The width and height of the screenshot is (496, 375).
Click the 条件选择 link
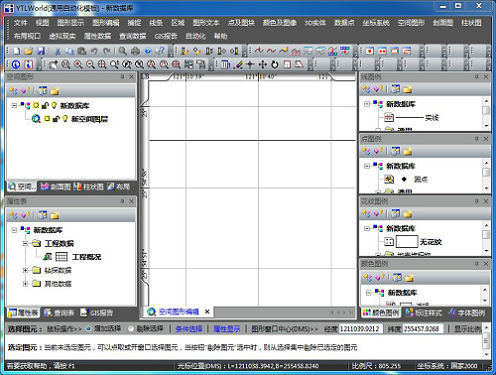(189, 329)
